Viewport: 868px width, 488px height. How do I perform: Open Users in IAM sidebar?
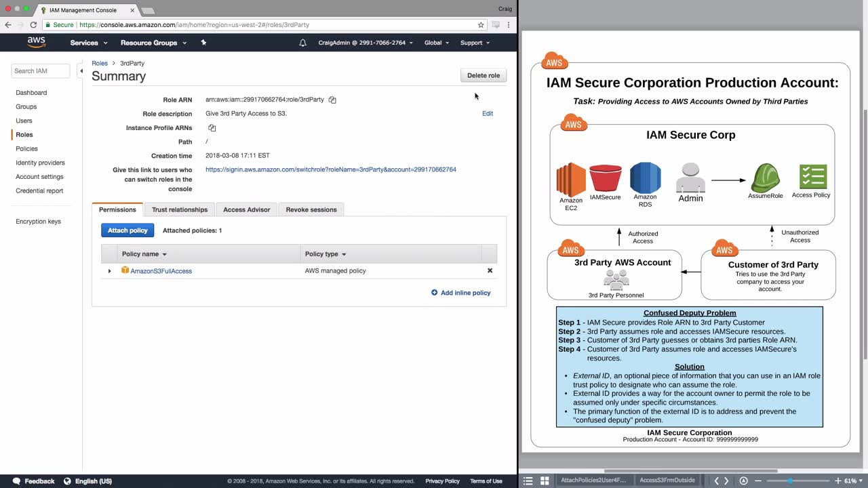tap(24, 121)
